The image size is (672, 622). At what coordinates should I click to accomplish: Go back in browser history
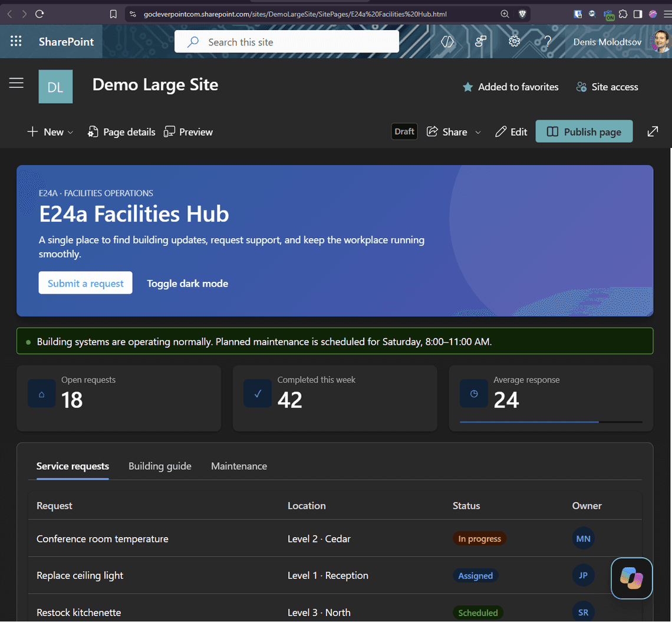(10, 14)
